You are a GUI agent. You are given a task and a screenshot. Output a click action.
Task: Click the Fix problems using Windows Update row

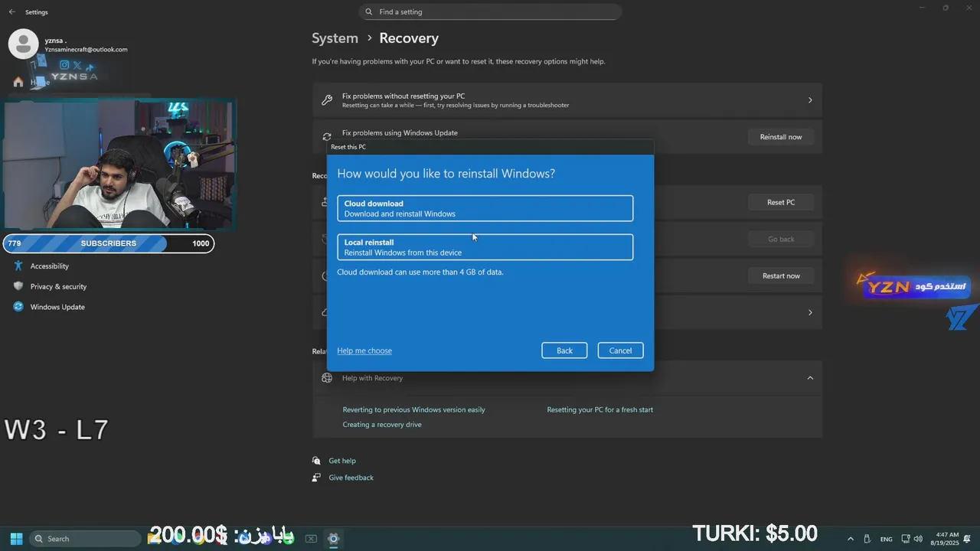pos(567,136)
